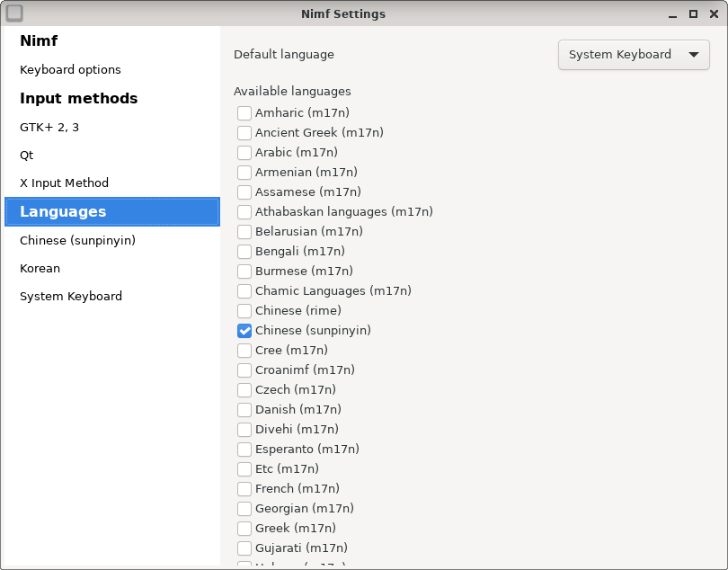
Task: Enable Gujarati (m17n) checkbox
Action: [x=244, y=548]
